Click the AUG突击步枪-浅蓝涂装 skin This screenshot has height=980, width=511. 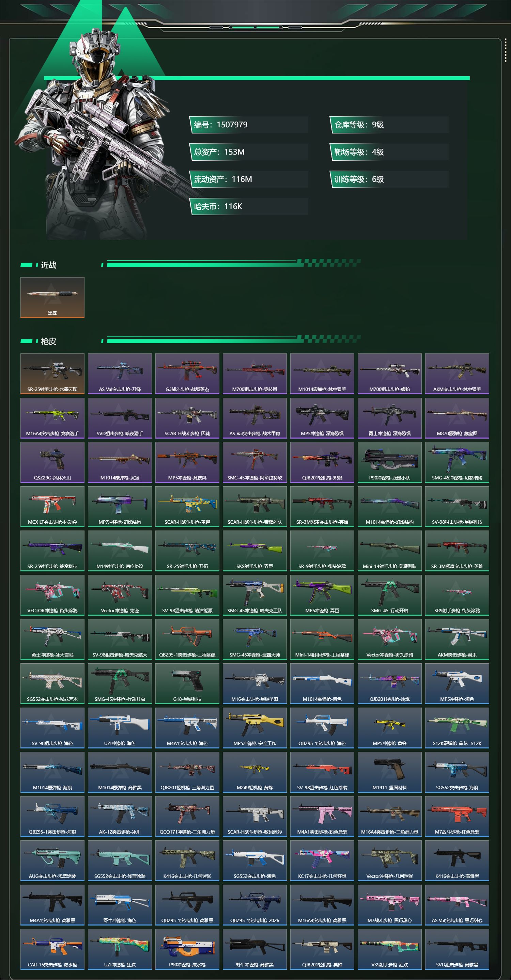[52, 861]
